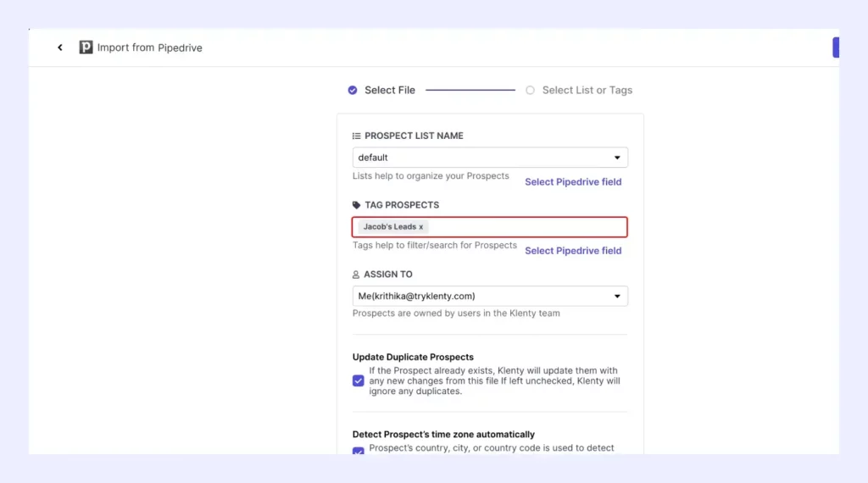The width and height of the screenshot is (868, 483).
Task: Select Pipedrive field link under Prospect List Name
Action: tap(573, 182)
